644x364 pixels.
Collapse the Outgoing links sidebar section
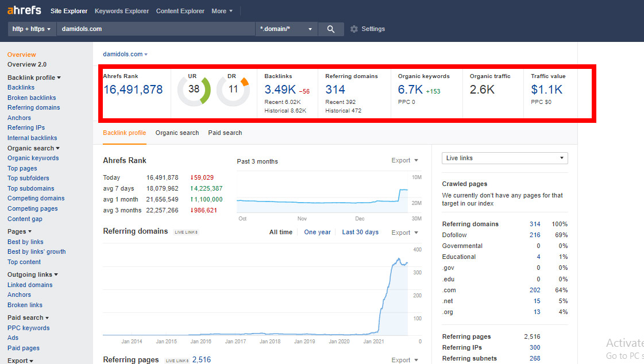32,274
